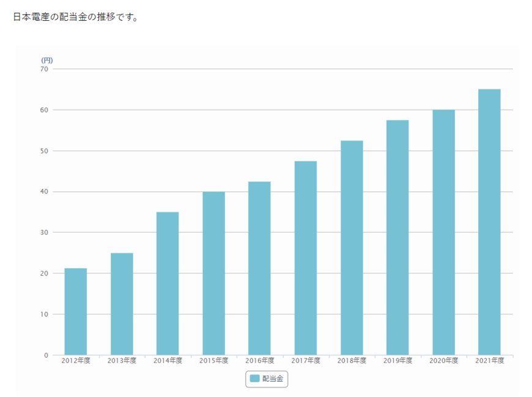Click the 日本電産の配当金の推移です heading text
The image size is (532, 397).
tap(76, 17)
